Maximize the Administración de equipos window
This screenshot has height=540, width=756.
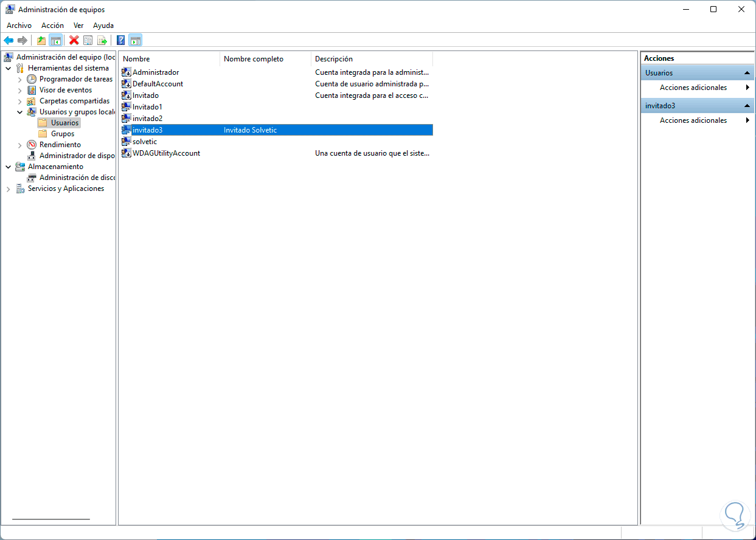pos(713,9)
